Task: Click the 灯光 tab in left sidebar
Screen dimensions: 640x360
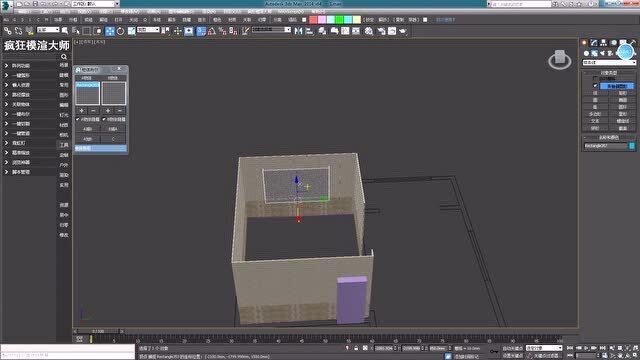Action: [64, 115]
